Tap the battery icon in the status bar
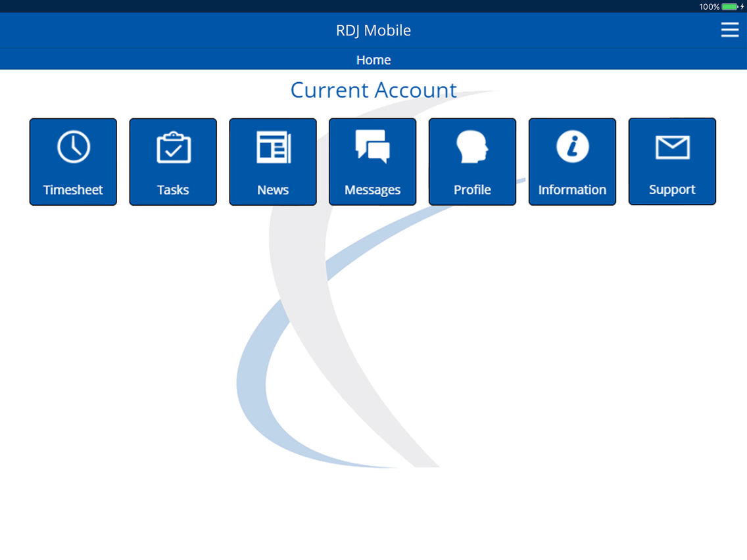The height and width of the screenshot is (560, 747). (730, 7)
